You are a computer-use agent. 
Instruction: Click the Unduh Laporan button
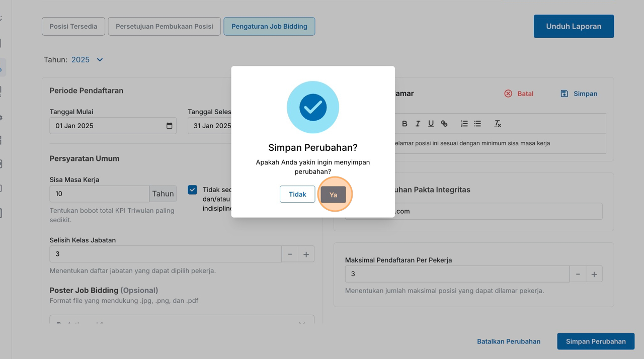click(x=574, y=27)
